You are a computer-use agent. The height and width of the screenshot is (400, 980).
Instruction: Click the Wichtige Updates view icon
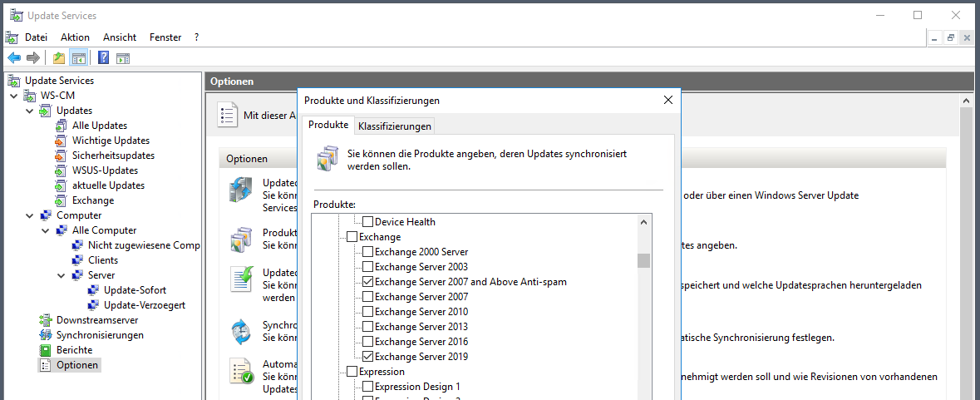tap(62, 141)
